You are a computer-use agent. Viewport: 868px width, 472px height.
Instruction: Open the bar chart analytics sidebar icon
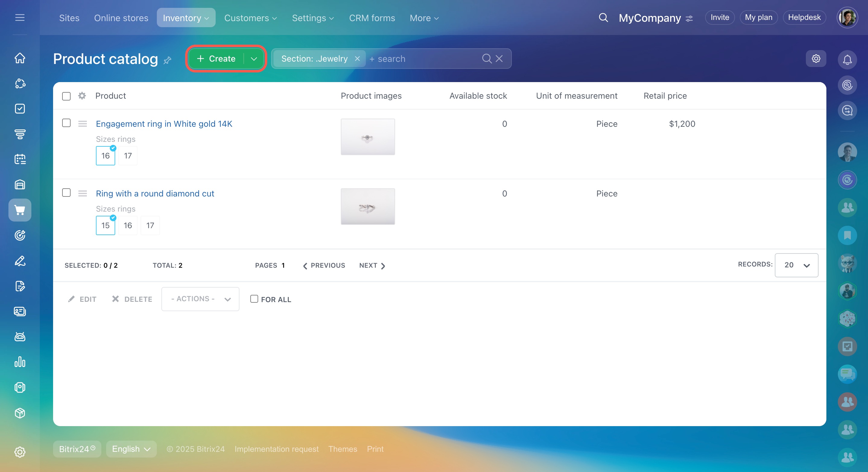point(20,362)
